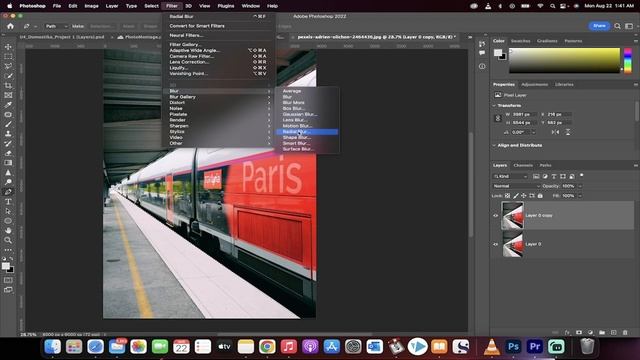Toggle pixel layer filter

tap(536, 176)
